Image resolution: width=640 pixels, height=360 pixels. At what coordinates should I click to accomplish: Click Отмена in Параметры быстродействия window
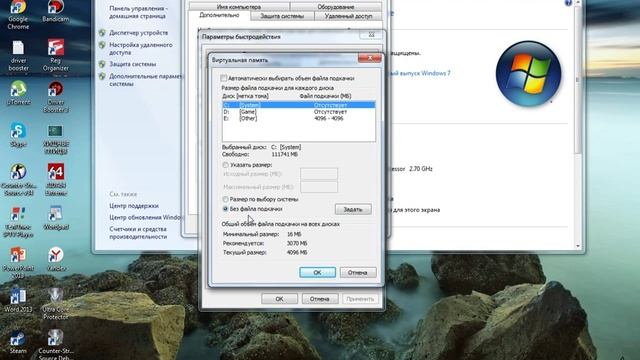[x=320, y=299]
